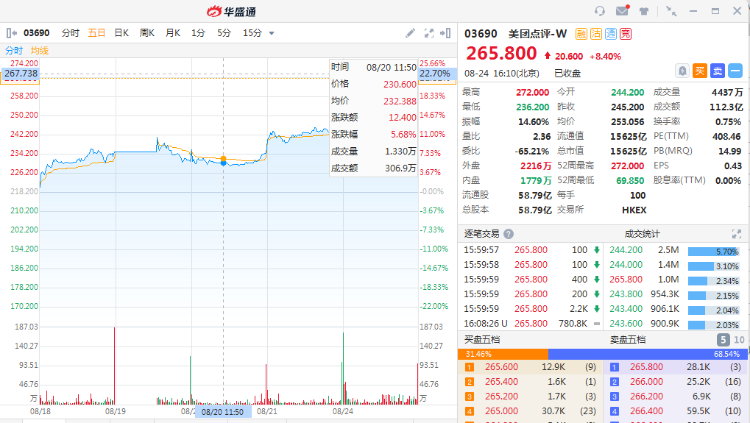Click the 沽 short-sell tag icon
This screenshot has height=423, width=750.
click(x=596, y=34)
